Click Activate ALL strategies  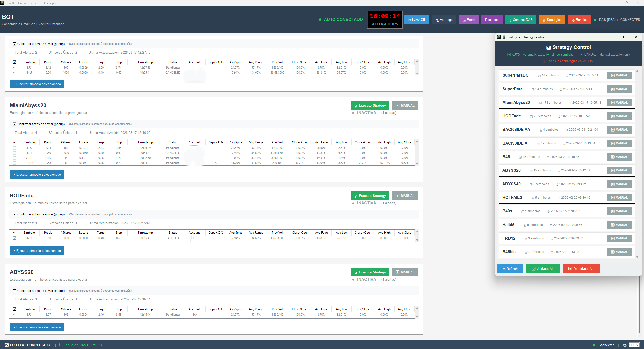[543, 269]
